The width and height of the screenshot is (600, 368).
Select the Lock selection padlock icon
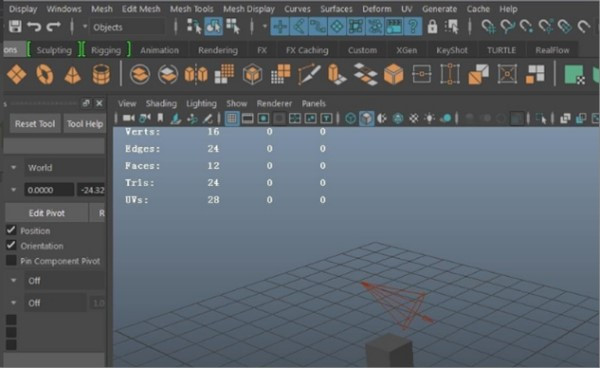432,27
